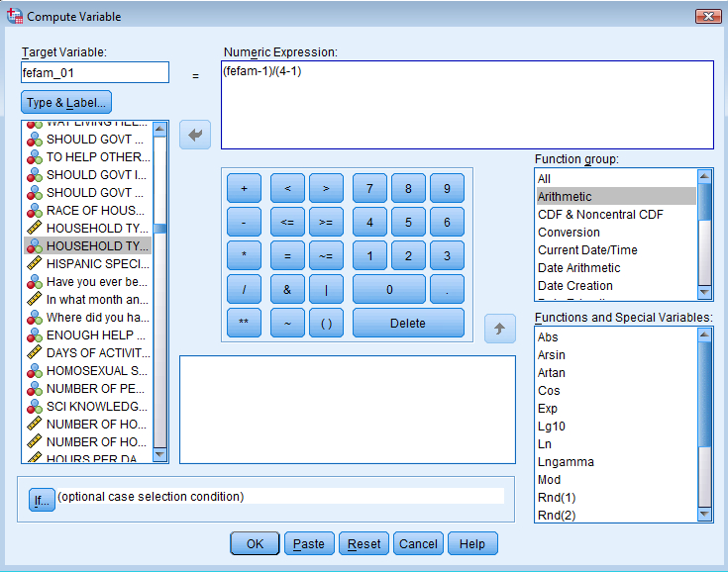Viewport: 728px width, 572px height.
Task: Select the RACE OF HOUS... variable
Action: [97, 211]
